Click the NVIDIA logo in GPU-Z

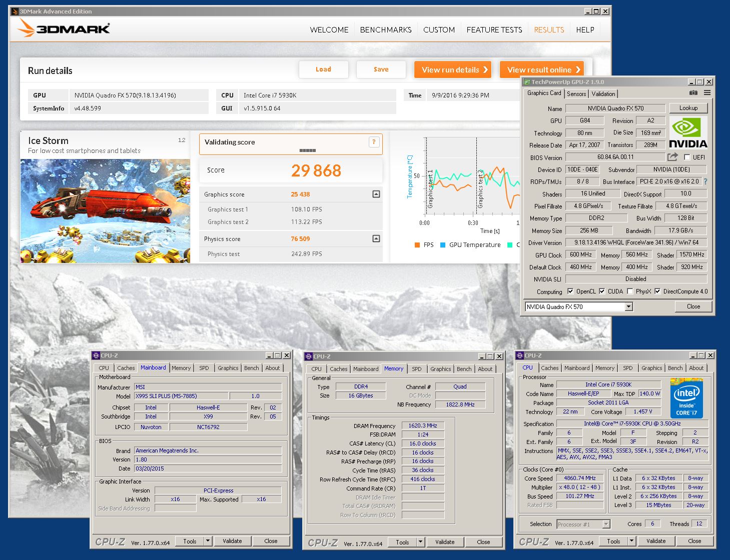pos(688,133)
